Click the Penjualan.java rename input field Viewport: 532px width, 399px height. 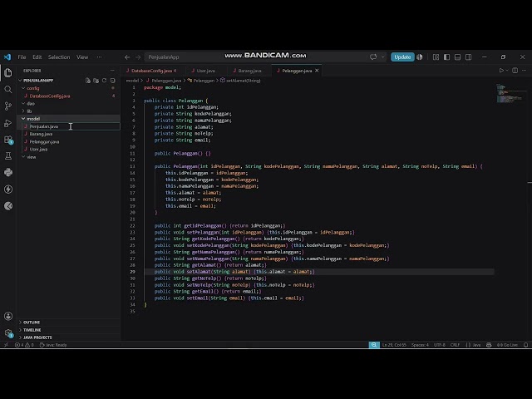74,126
